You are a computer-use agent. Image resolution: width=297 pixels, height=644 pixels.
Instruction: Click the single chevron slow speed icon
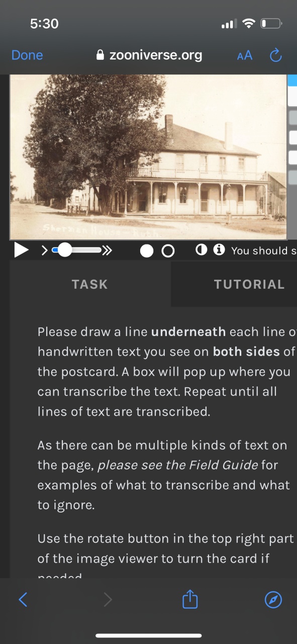[44, 250]
